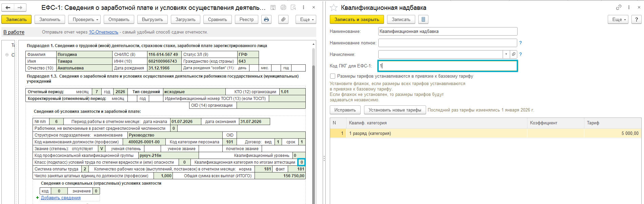
Task: Go forward using the right arrow button
Action: coord(20,7)
